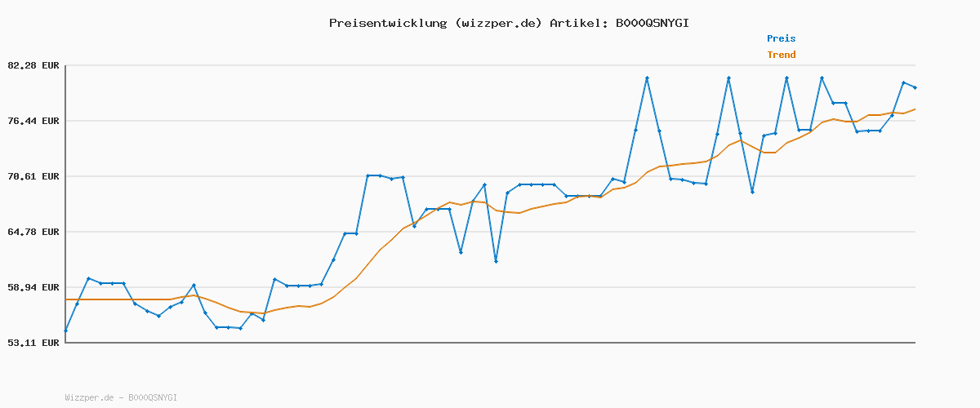980x408 pixels.
Task: Click the price dip below 70 EUR between late peaks
Action: tap(752, 192)
